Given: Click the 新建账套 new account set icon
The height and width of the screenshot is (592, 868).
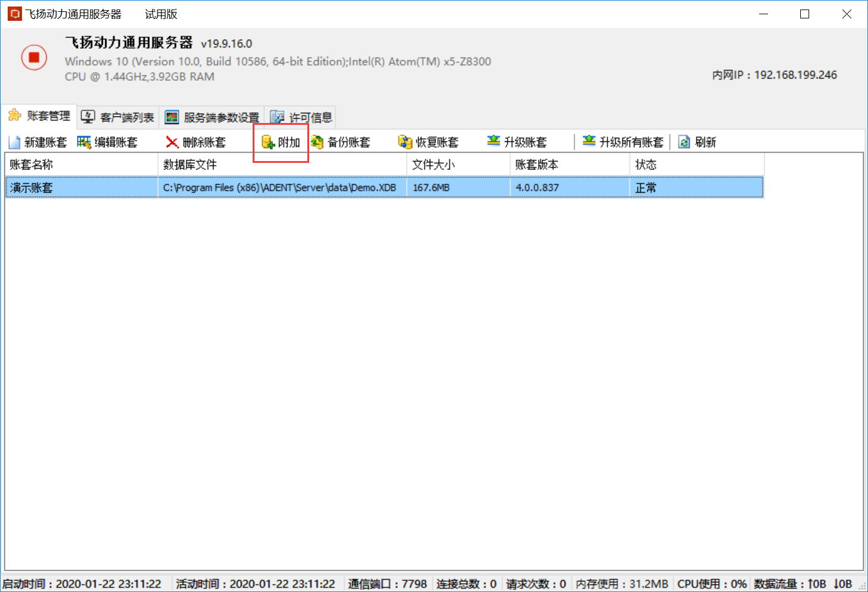Looking at the screenshot, I should tap(14, 142).
